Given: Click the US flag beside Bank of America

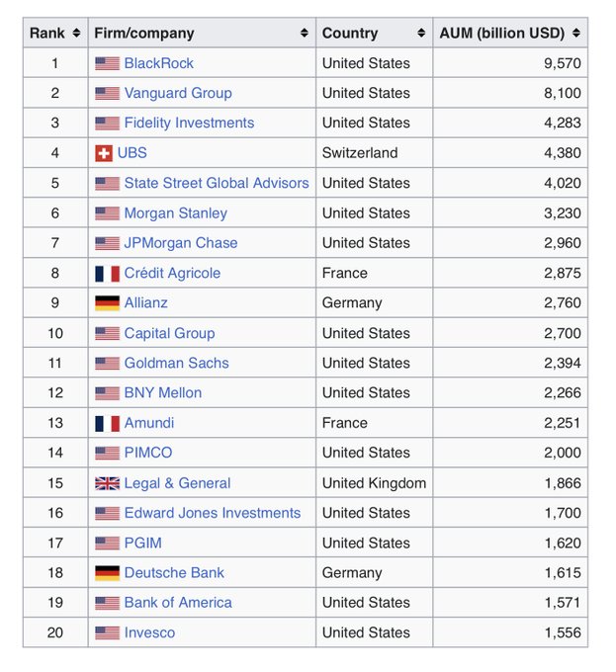Looking at the screenshot, I should (x=107, y=603).
